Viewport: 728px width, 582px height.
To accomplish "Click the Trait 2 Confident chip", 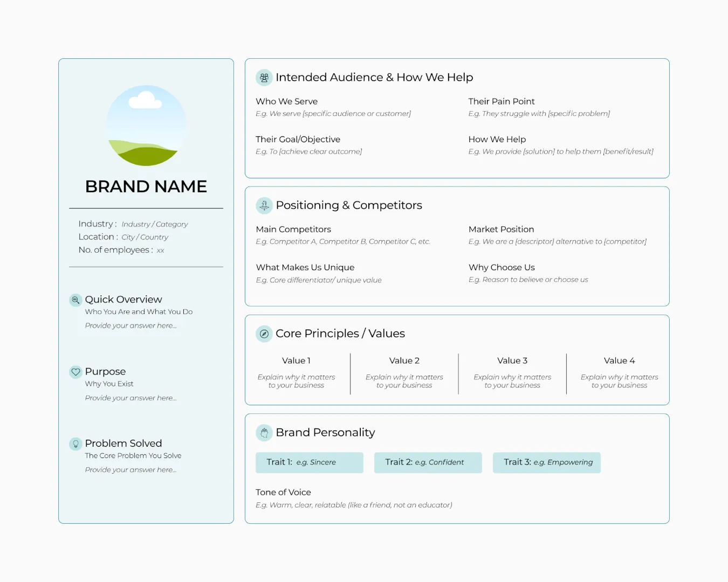I will point(428,462).
